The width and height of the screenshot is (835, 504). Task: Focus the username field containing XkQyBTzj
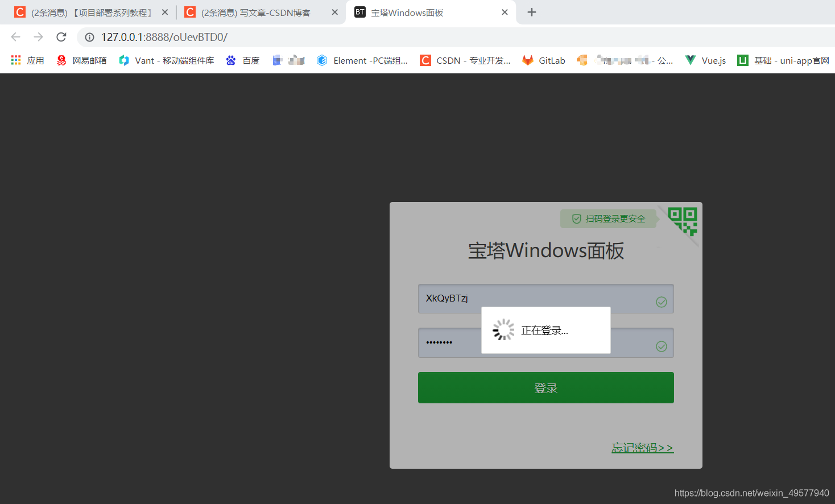point(546,299)
